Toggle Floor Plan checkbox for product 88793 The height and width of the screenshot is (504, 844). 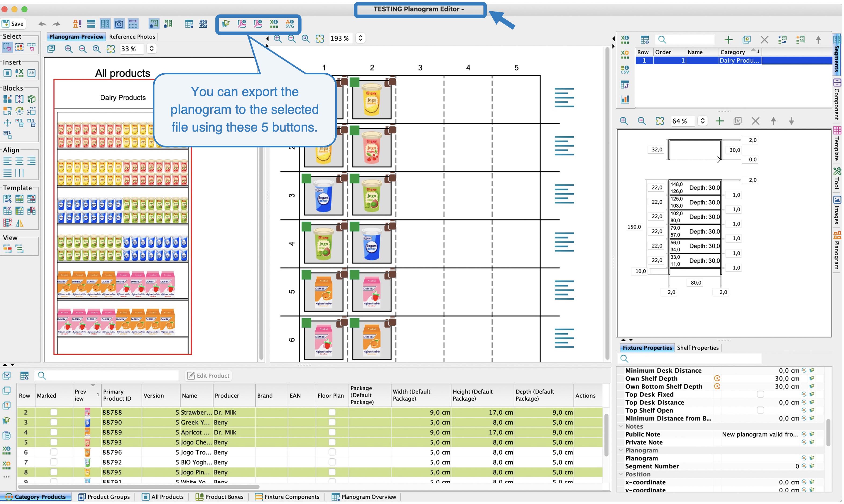point(332,442)
